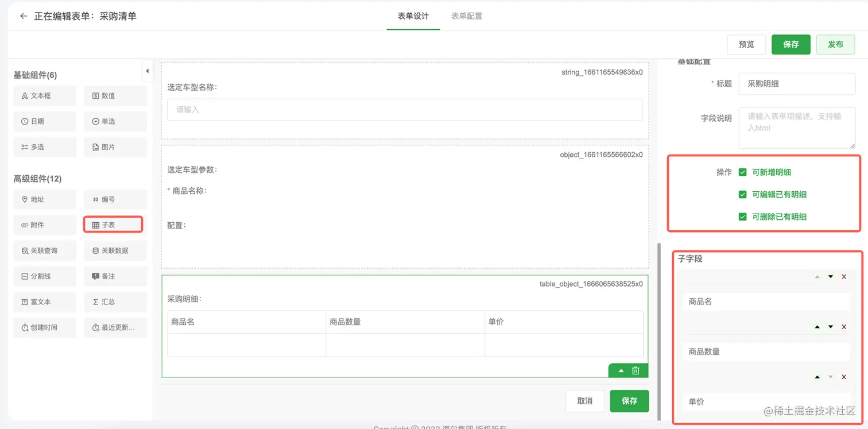
Task: Add the 数值 number component
Action: click(x=115, y=96)
